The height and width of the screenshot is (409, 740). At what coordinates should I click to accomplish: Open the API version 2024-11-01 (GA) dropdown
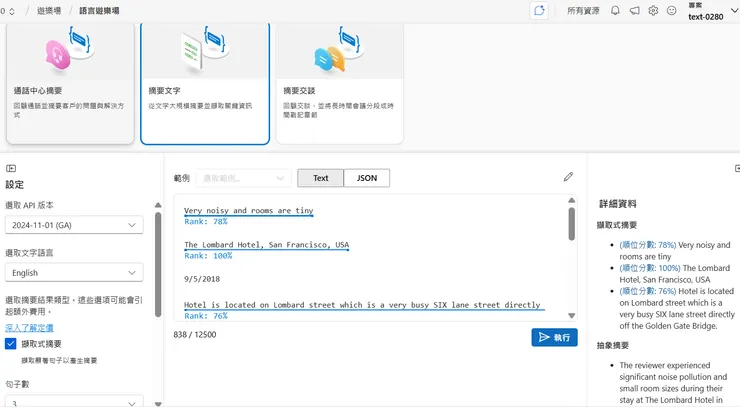[74, 225]
